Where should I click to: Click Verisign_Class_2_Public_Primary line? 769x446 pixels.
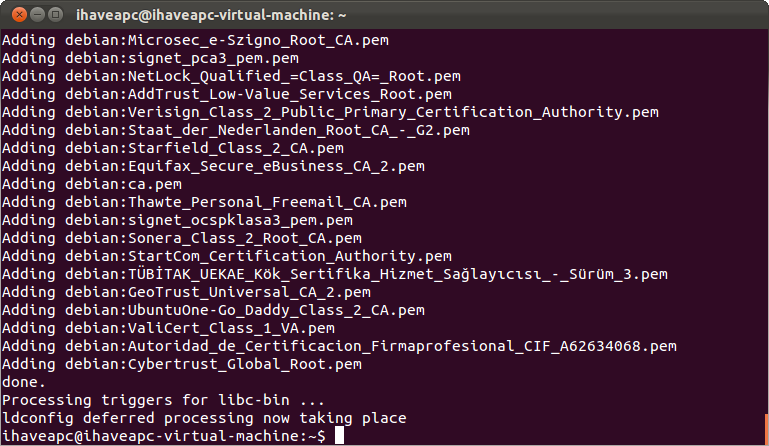point(330,112)
